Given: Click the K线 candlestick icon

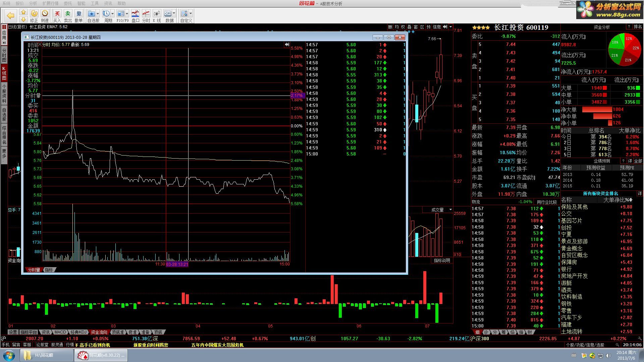Looking at the screenshot, I should [157, 13].
